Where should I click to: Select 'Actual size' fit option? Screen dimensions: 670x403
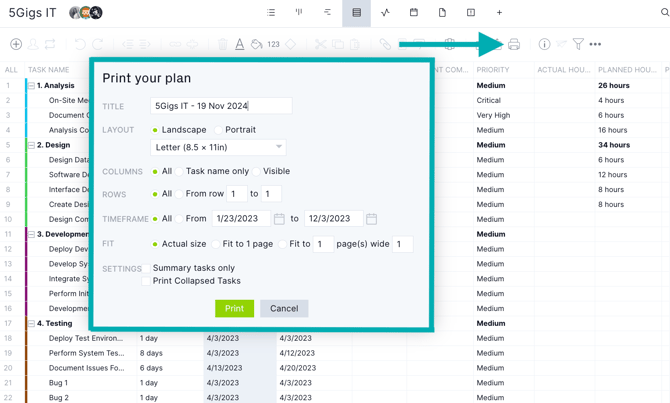[x=155, y=244]
